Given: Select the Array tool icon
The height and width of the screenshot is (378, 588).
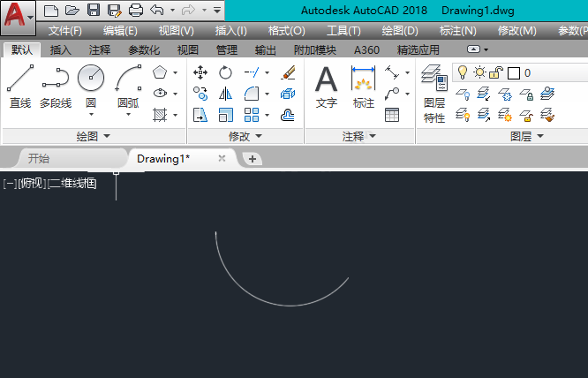Looking at the screenshot, I should (252, 115).
